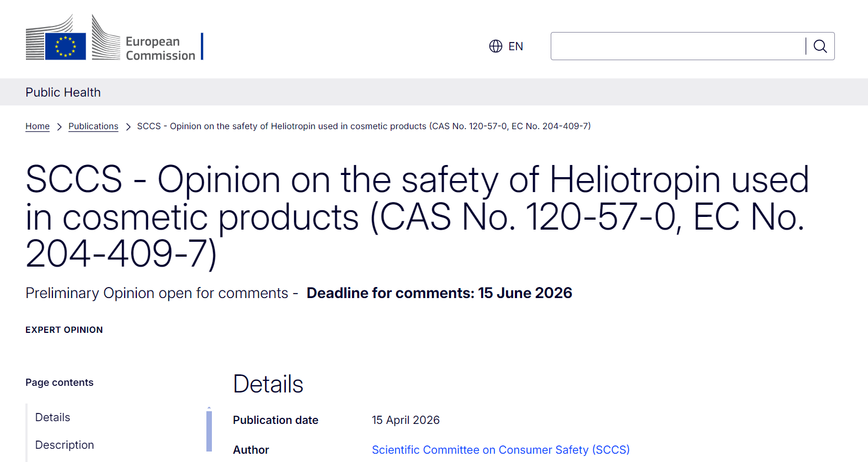Viewport: 868px width, 462px height.
Task: Jump to Description in page contents
Action: pos(65,445)
